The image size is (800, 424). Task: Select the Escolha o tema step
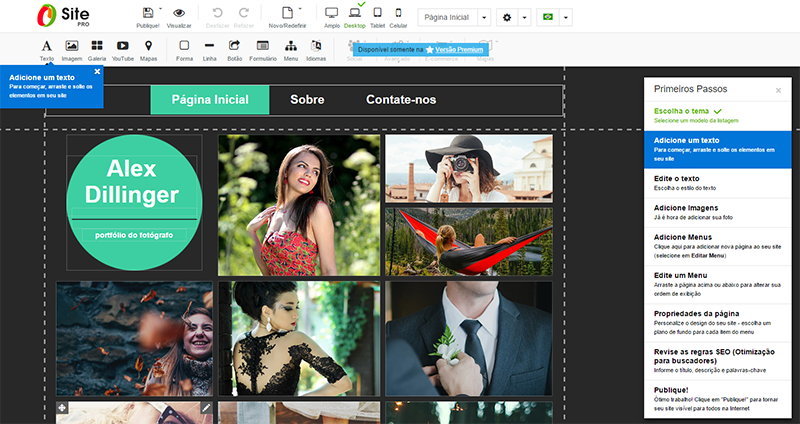point(717,116)
